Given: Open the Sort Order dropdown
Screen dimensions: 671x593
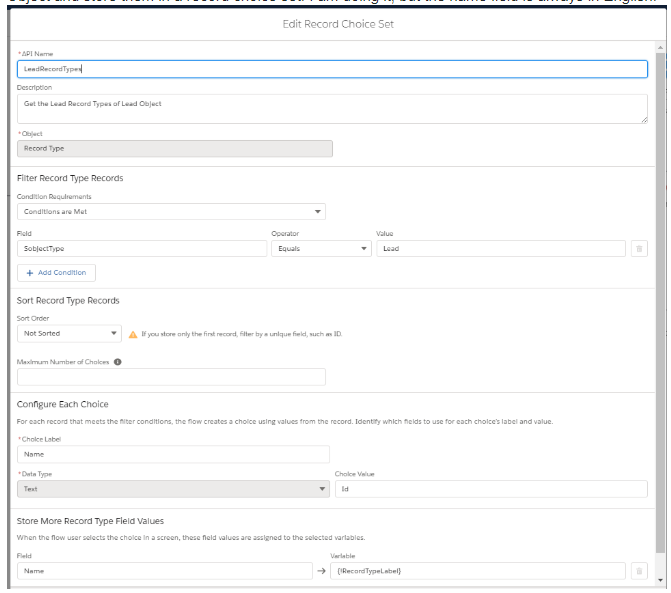Looking at the screenshot, I should [x=69, y=333].
